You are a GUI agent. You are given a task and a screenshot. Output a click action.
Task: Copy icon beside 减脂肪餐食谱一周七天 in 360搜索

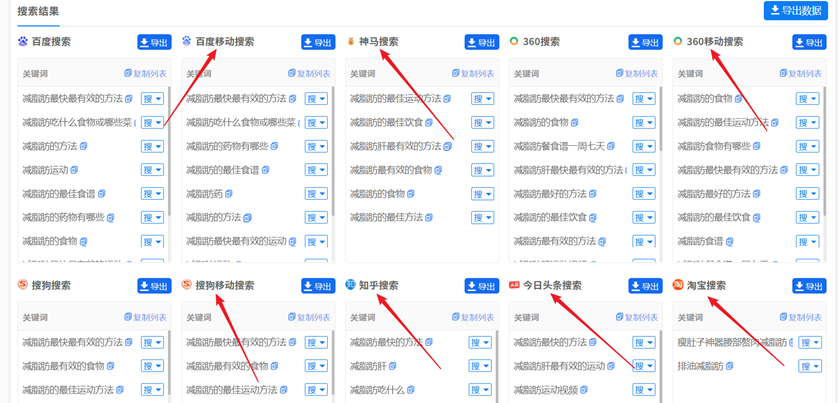pyautogui.click(x=611, y=146)
